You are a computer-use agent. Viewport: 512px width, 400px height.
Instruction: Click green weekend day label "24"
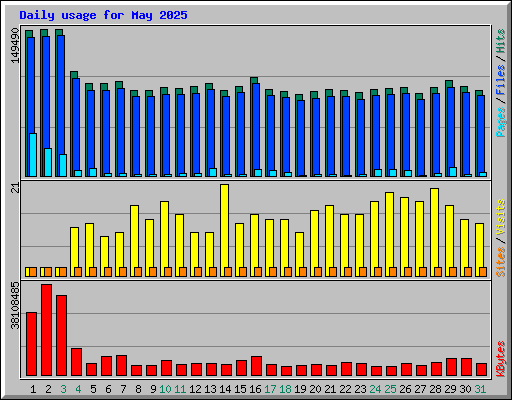tap(375, 389)
